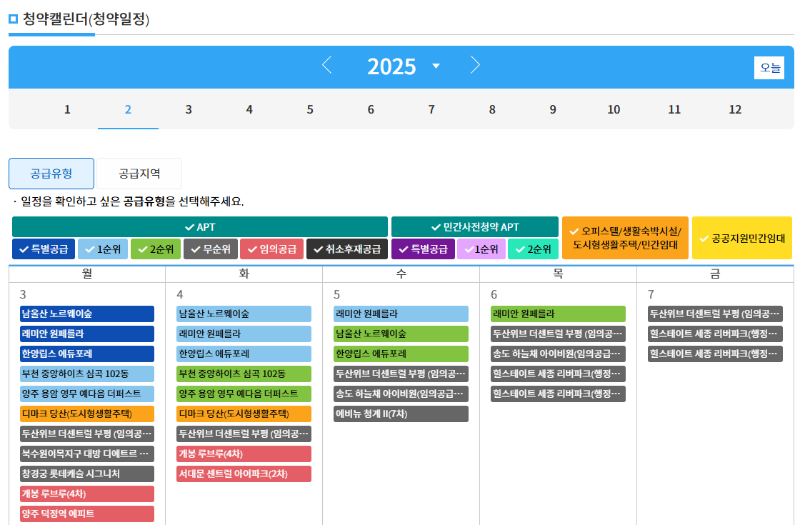Toggle purple 특별공급 pre-subscription filter
The height and width of the screenshot is (525, 800).
click(423, 249)
